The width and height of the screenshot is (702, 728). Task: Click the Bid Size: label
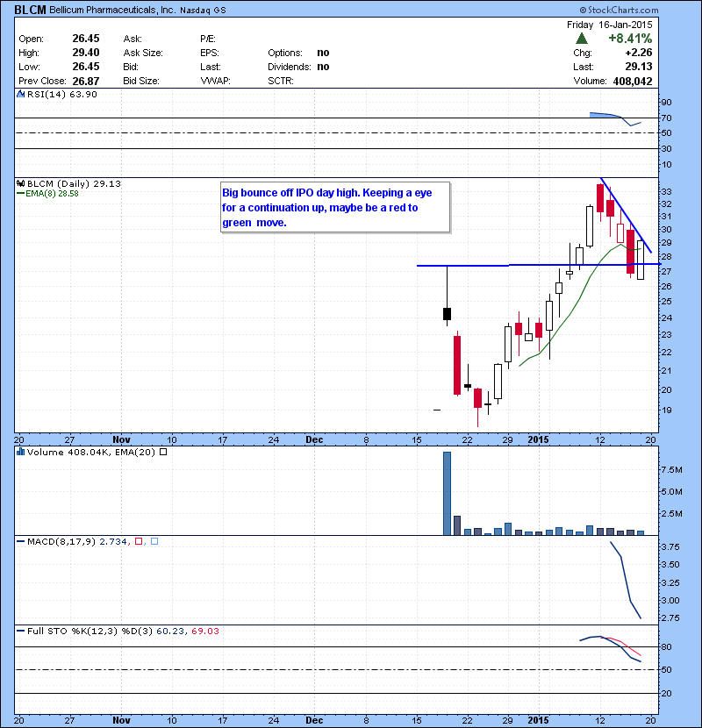coord(141,81)
